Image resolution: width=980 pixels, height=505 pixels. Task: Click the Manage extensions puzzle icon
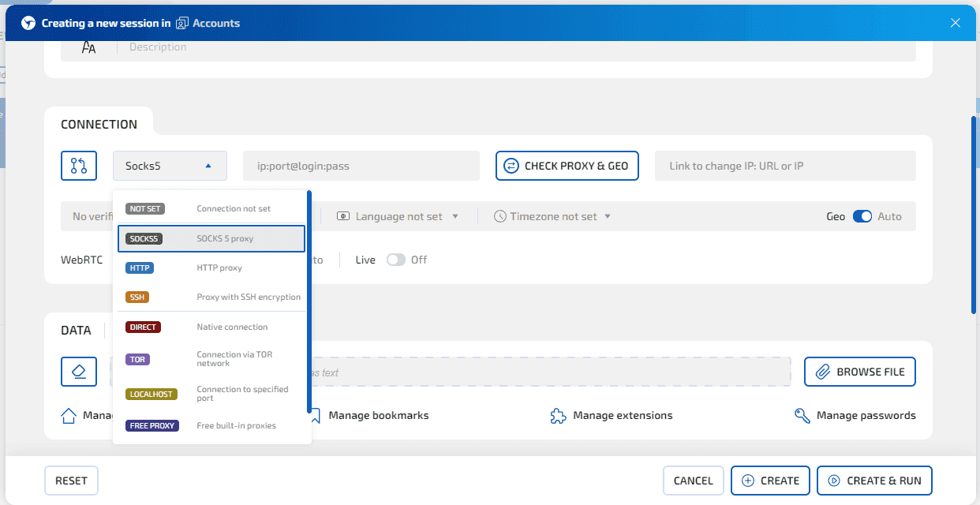click(x=558, y=414)
